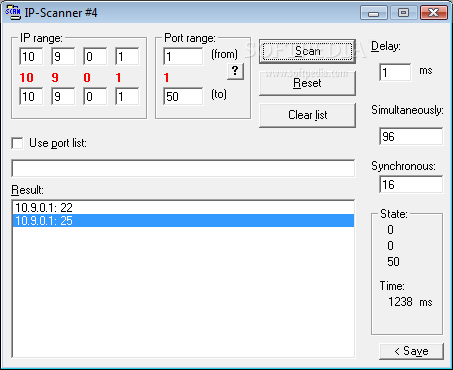Screen dimensions: 453x370
Task: Click the port list text field
Action: coord(183,168)
